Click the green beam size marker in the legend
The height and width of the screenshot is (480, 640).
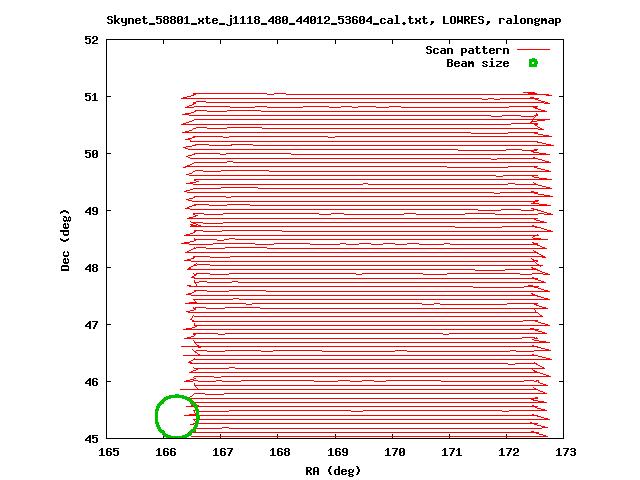[x=533, y=63]
